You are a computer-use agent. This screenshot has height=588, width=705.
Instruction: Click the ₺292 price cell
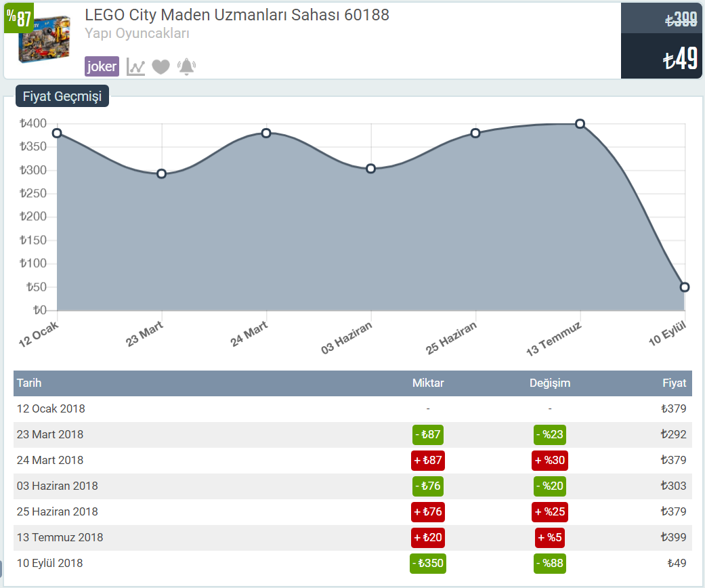674,434
